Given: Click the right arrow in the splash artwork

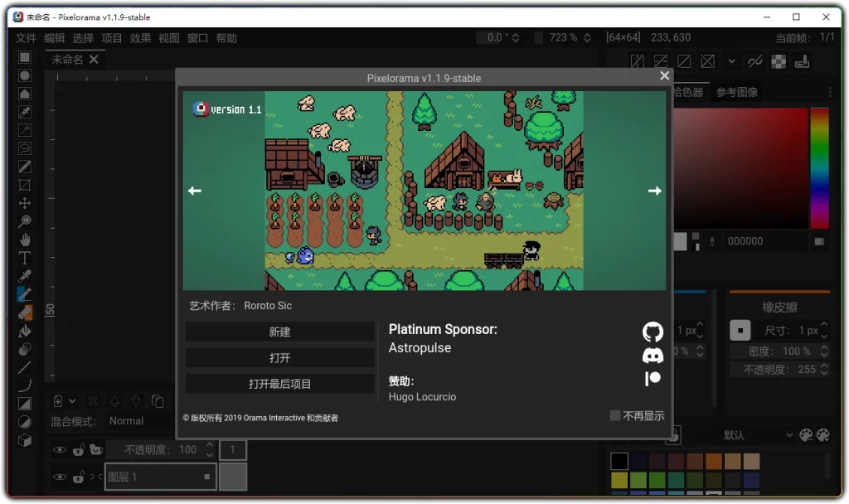Looking at the screenshot, I should point(655,191).
